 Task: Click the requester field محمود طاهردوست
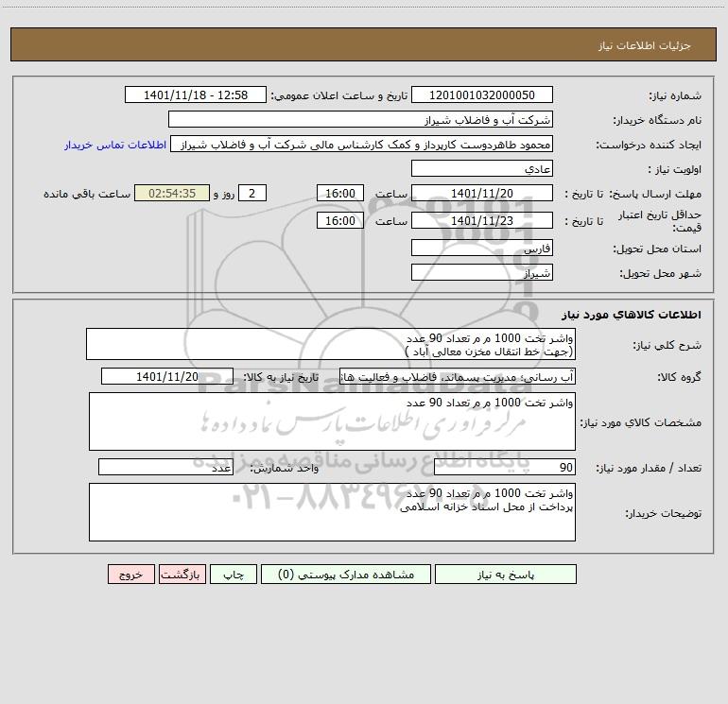(x=362, y=144)
